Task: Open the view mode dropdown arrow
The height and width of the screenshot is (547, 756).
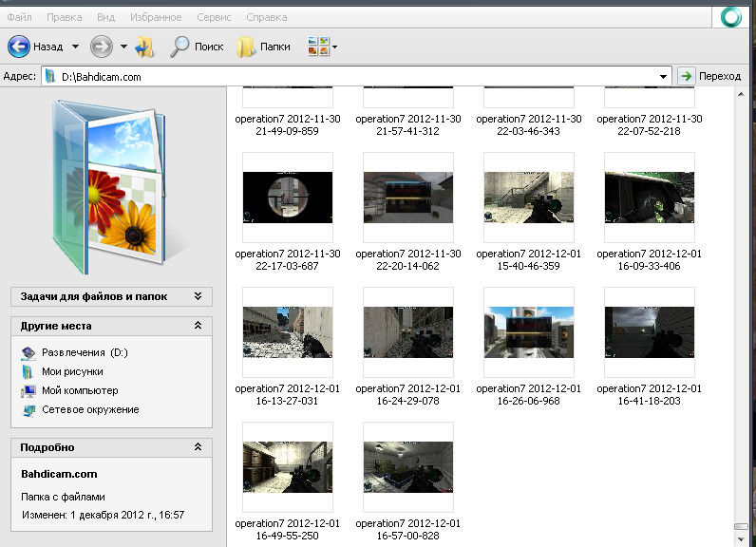Action: [x=334, y=47]
